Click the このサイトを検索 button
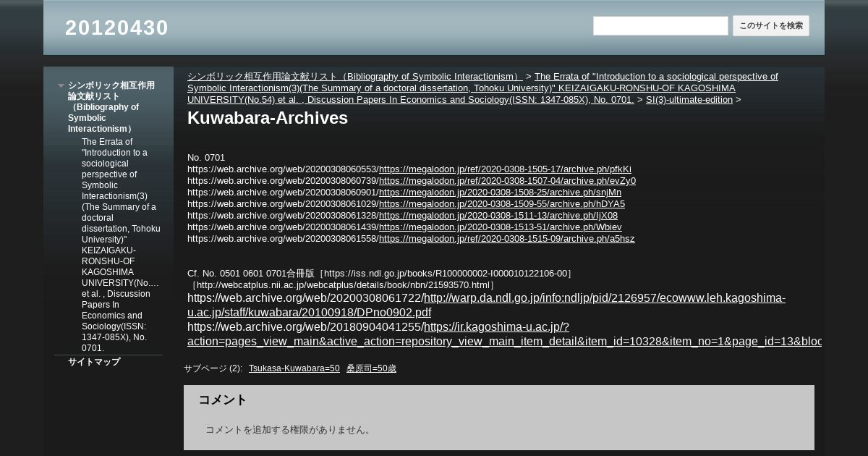The height and width of the screenshot is (456, 868). (771, 26)
